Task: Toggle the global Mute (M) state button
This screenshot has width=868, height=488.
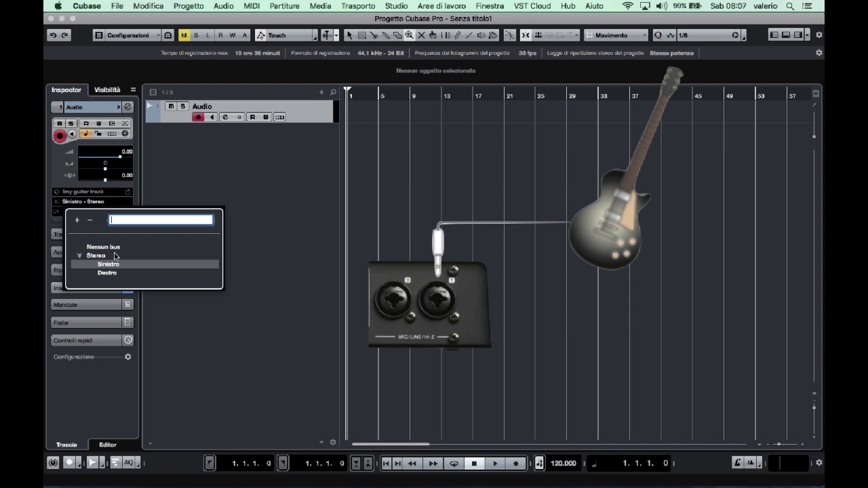Action: point(184,35)
